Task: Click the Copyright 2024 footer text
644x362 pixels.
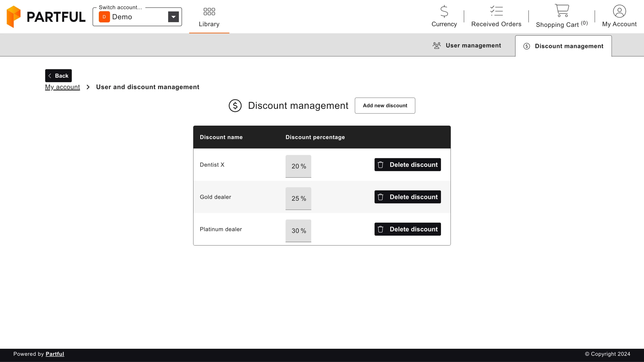Action: [608, 354]
